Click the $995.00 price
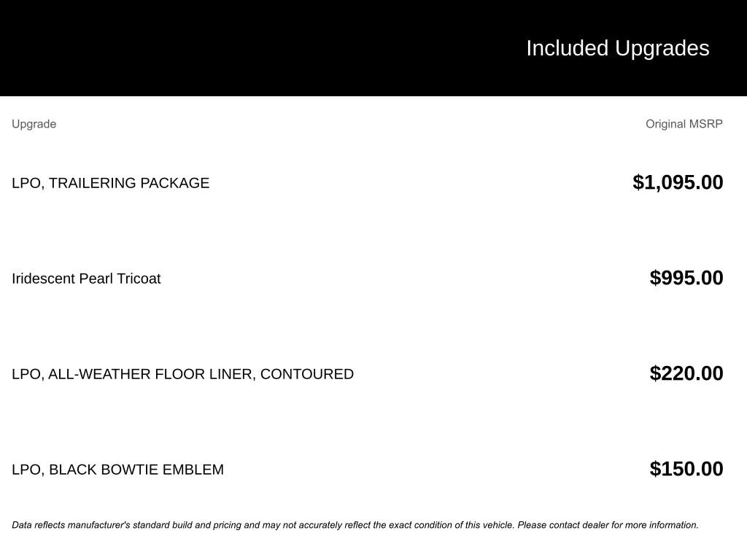Screen dimensions: 747x560 (686, 278)
